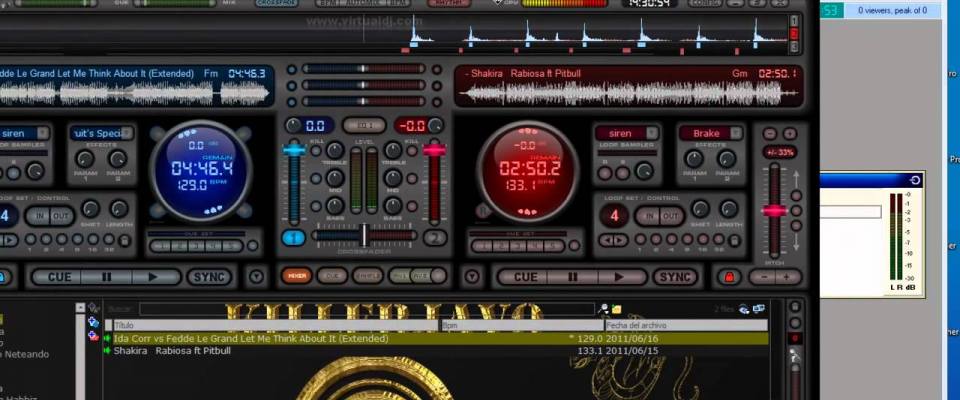Viewport: 960px width, 400px height.
Task: Click the right channel mid knob
Action: 393,178
